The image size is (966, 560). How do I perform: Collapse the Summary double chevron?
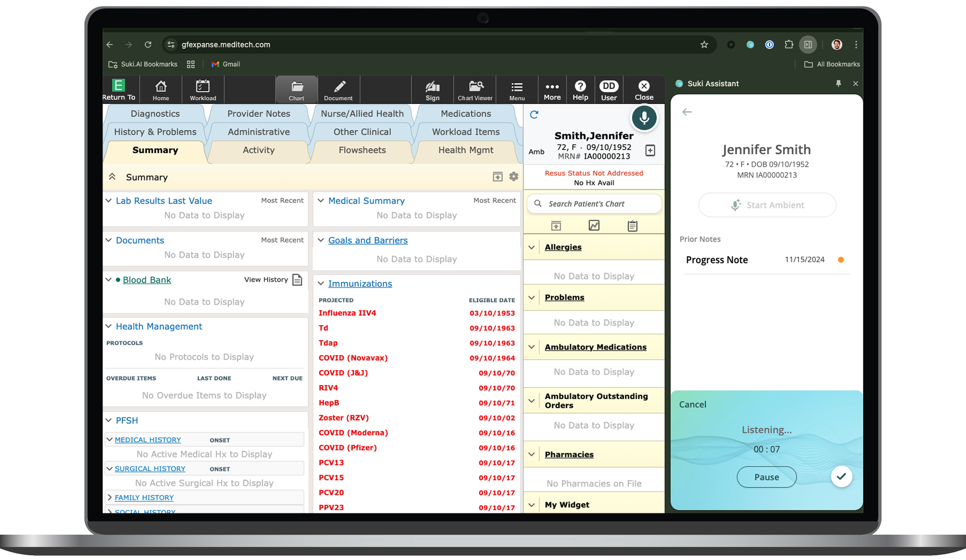tap(112, 177)
